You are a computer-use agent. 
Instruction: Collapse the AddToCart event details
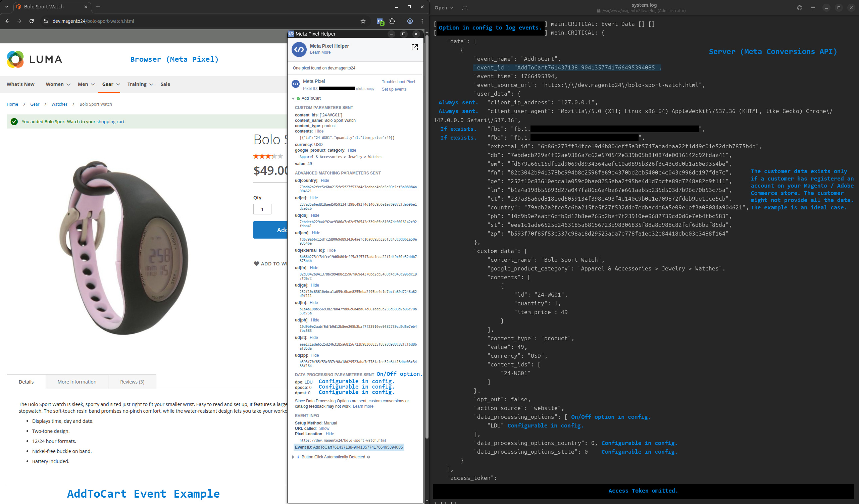[x=294, y=98]
